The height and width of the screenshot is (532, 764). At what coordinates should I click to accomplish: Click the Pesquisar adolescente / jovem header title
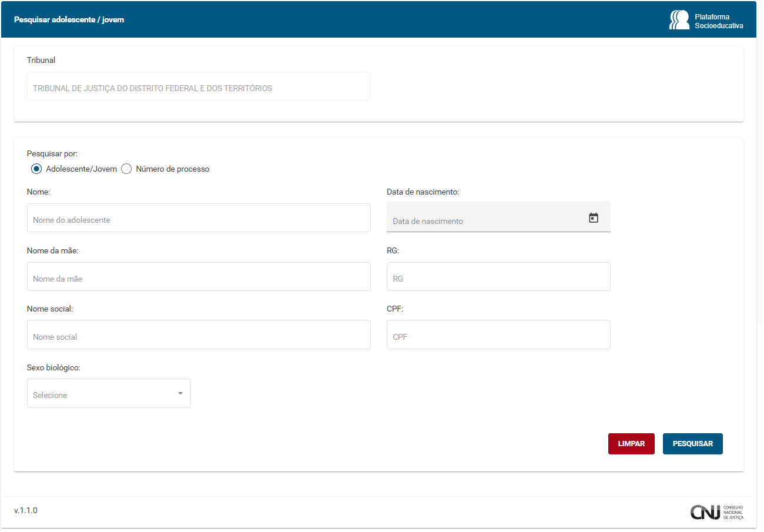pos(69,19)
